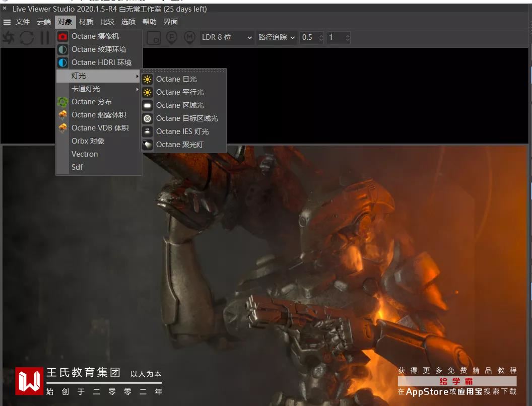Open the 材质 menu
Viewport: 532px width, 406px height.
coord(86,22)
